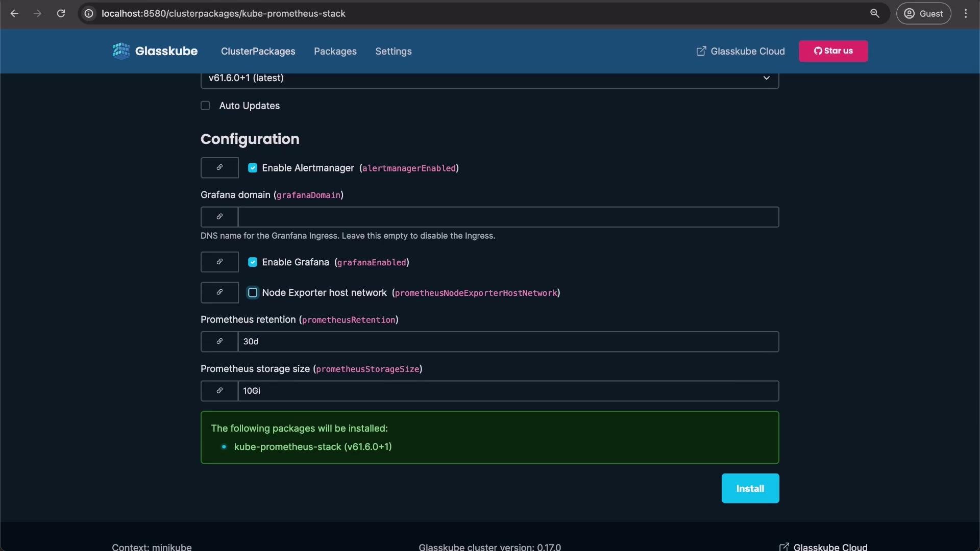Open the browser zoom magnifier icon
980x551 pixels.
875,14
